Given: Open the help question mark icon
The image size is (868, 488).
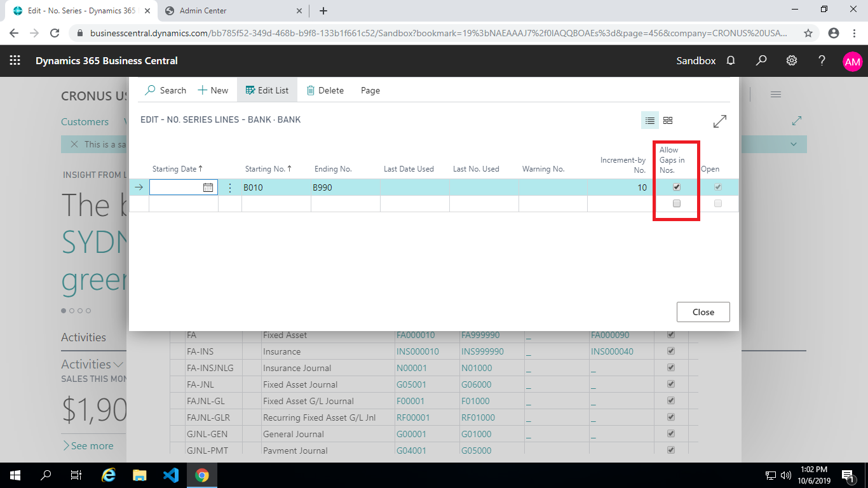Looking at the screenshot, I should coord(822,61).
